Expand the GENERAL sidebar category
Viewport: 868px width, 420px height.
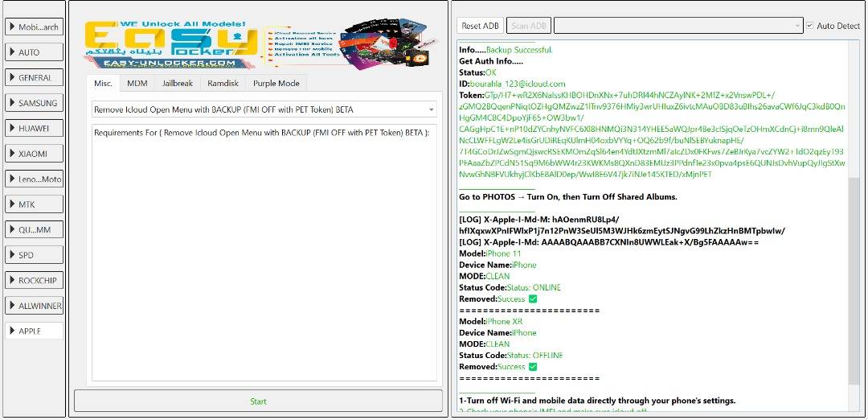tap(35, 77)
